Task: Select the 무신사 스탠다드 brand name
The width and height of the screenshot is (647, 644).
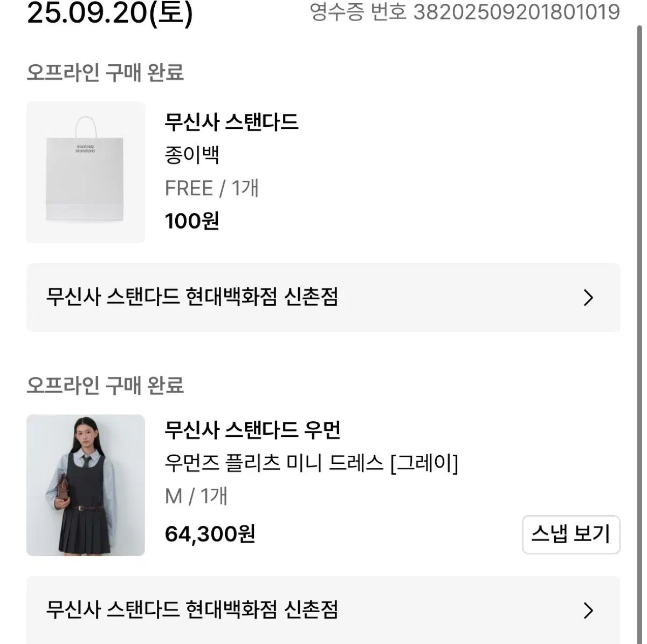Action: [x=231, y=122]
